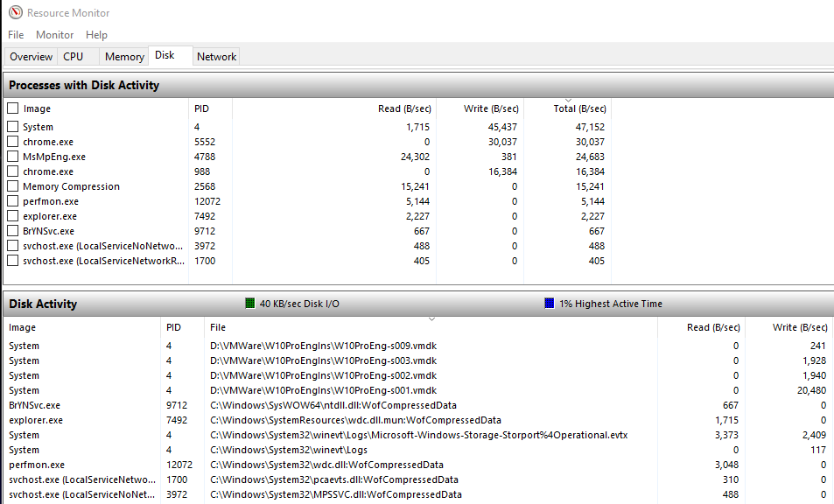Tick checkbox for chrome.exe PID 5552
The height and width of the screenshot is (504, 834).
pos(13,142)
